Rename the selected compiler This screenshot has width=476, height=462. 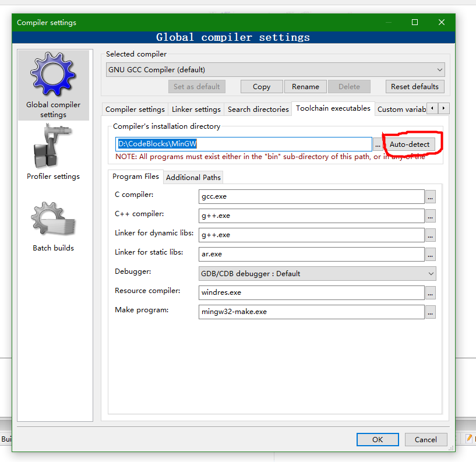click(x=305, y=86)
